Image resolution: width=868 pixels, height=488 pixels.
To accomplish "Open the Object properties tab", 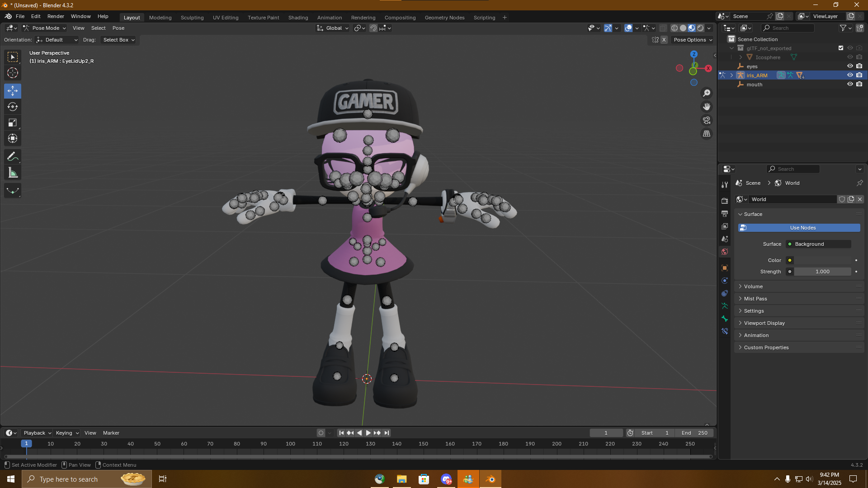I will point(725,268).
